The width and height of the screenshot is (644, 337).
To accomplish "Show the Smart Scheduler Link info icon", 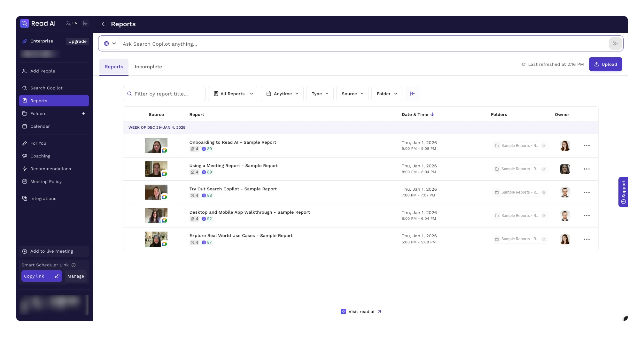I will tap(74, 265).
